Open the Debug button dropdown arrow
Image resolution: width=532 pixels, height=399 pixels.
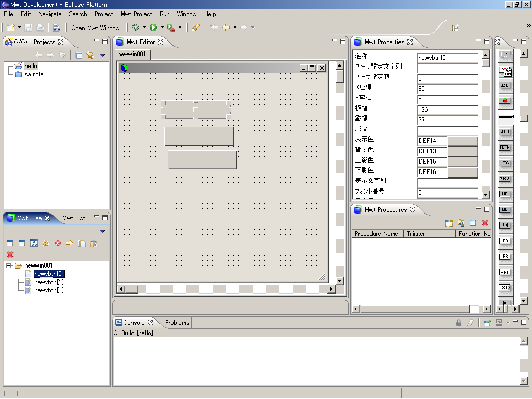(144, 28)
